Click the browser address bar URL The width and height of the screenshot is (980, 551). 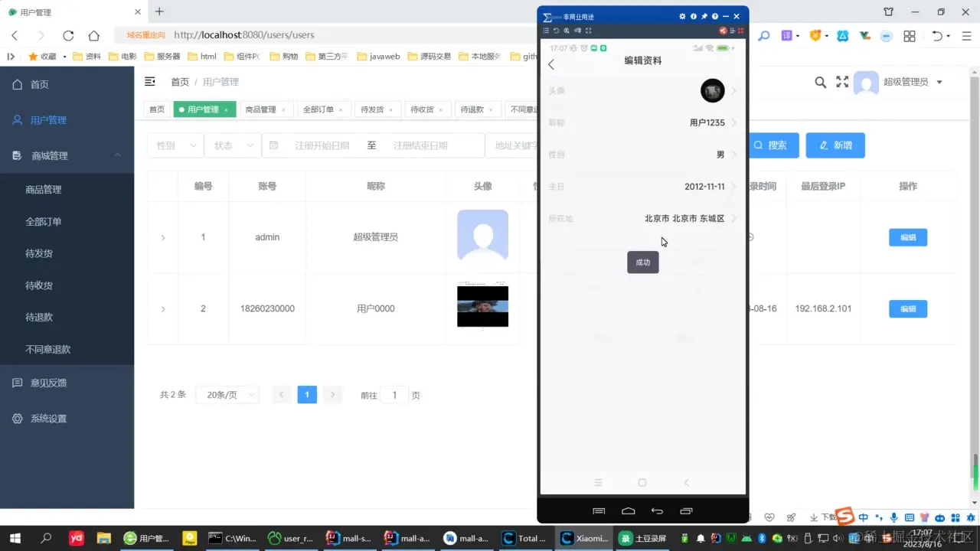tap(243, 35)
